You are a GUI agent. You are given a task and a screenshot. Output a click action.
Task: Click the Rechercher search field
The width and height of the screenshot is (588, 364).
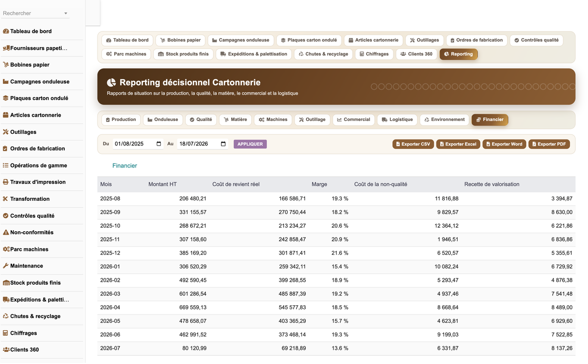[x=36, y=13]
